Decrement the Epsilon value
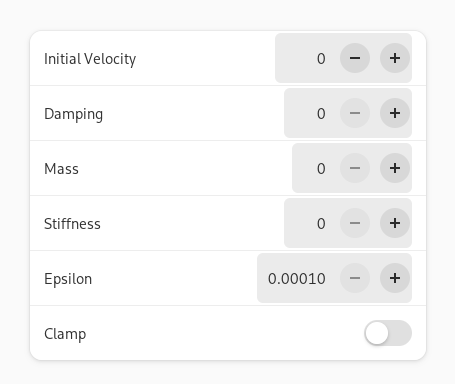 pos(355,278)
